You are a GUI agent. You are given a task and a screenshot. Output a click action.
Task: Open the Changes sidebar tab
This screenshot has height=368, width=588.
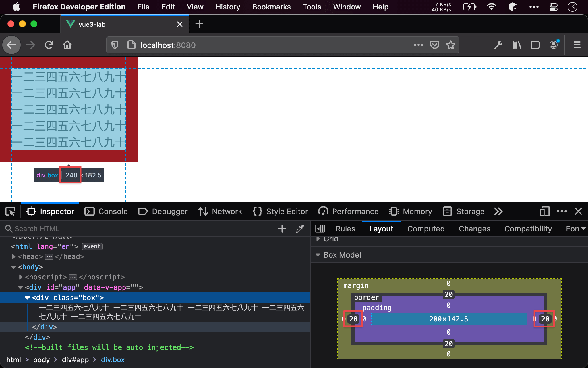(x=474, y=229)
